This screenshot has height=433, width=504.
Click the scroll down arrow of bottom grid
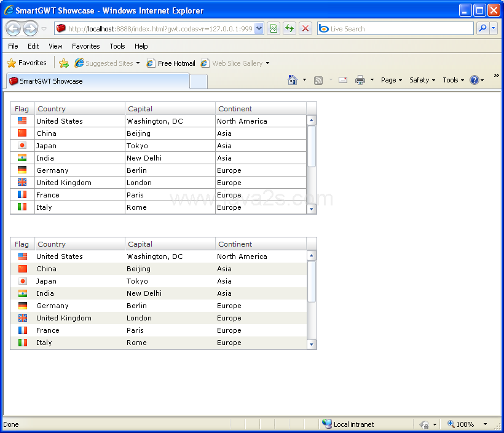tap(311, 344)
